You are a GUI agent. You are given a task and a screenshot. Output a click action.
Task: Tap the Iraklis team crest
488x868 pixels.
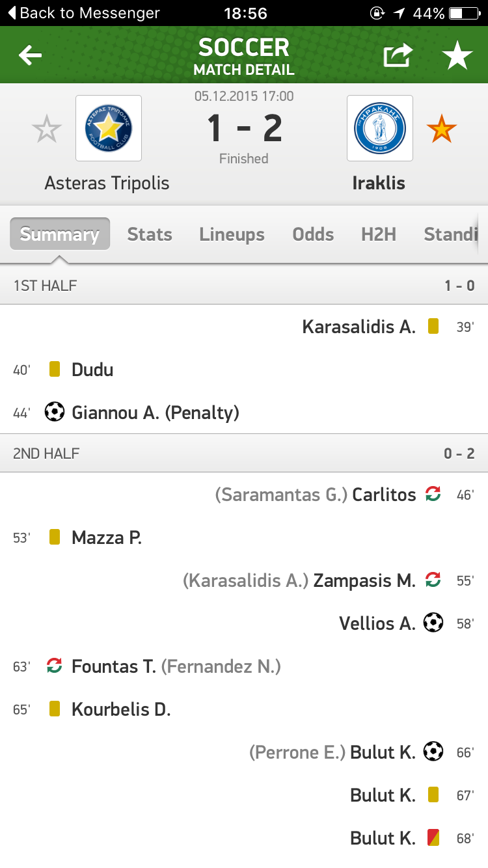tap(379, 128)
